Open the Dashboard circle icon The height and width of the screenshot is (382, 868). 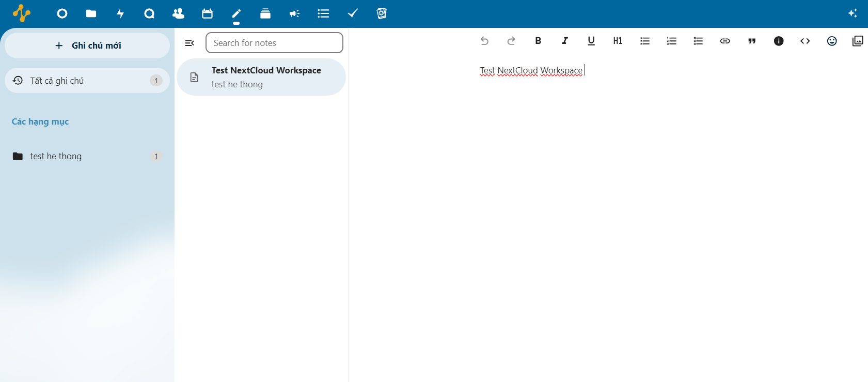tap(62, 13)
